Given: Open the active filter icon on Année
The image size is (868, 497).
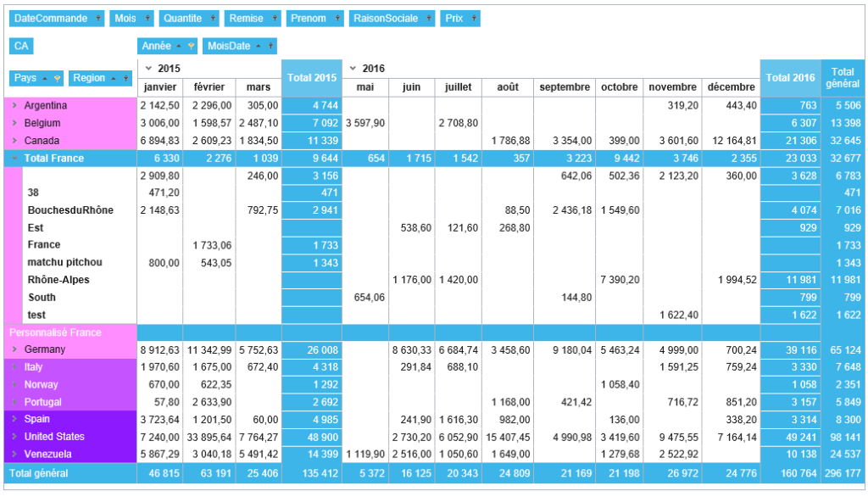Looking at the screenshot, I should [x=191, y=46].
